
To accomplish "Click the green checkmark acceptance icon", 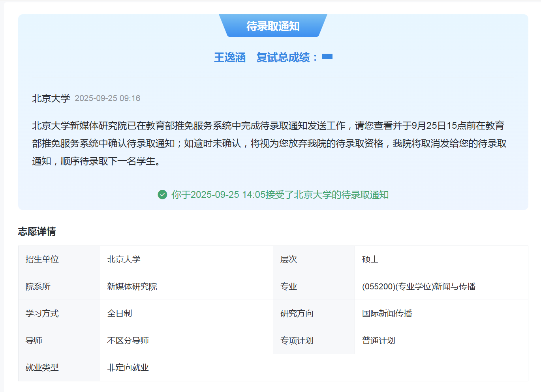I will (162, 195).
